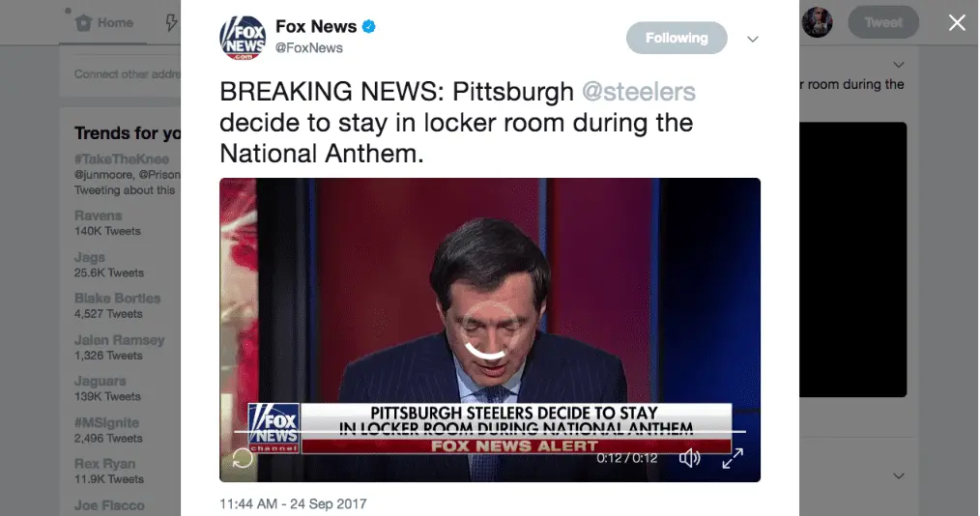Expand the chevron on the background tweet
Viewport: 980px width, 516px height.
[899, 65]
